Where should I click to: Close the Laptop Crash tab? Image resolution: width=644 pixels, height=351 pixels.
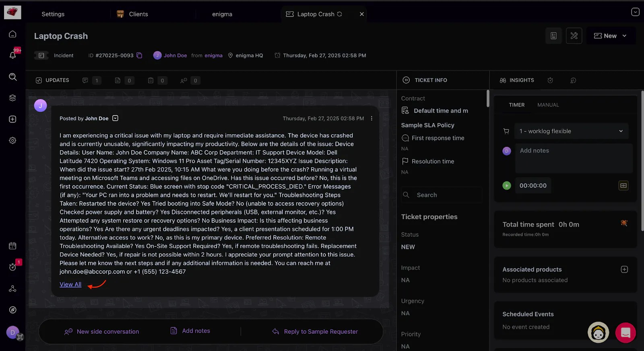[362, 14]
